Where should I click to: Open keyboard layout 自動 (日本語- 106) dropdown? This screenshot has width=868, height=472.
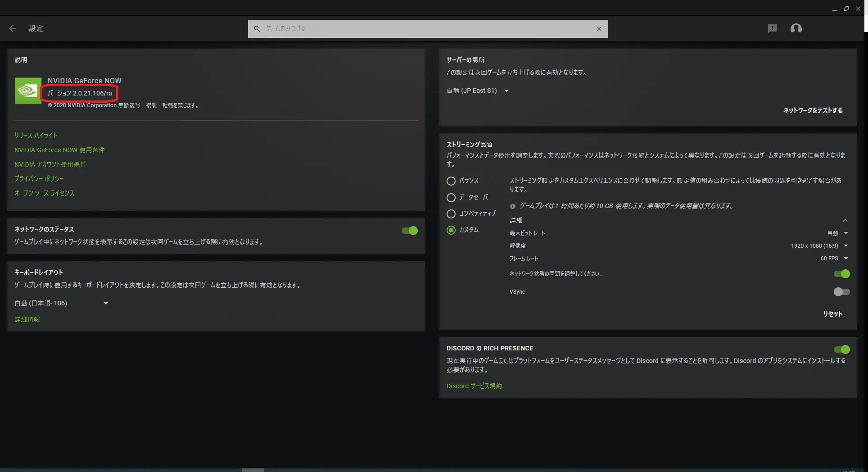[x=62, y=303]
